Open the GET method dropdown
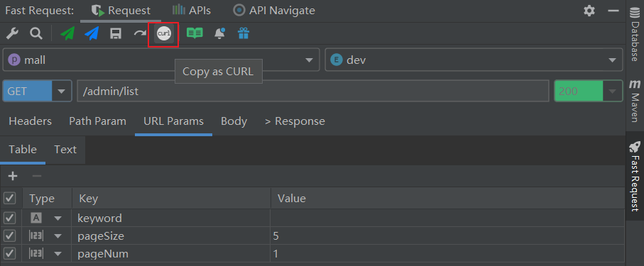Image resolution: width=644 pixels, height=266 pixels. [36, 91]
